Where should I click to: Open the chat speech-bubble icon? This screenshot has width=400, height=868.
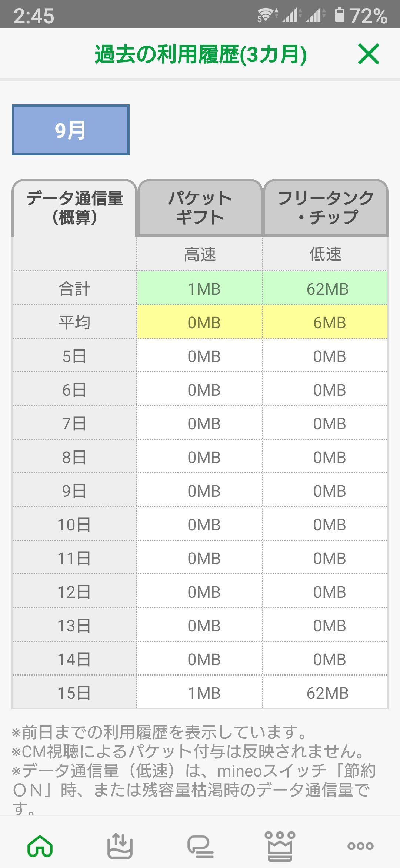point(200,846)
